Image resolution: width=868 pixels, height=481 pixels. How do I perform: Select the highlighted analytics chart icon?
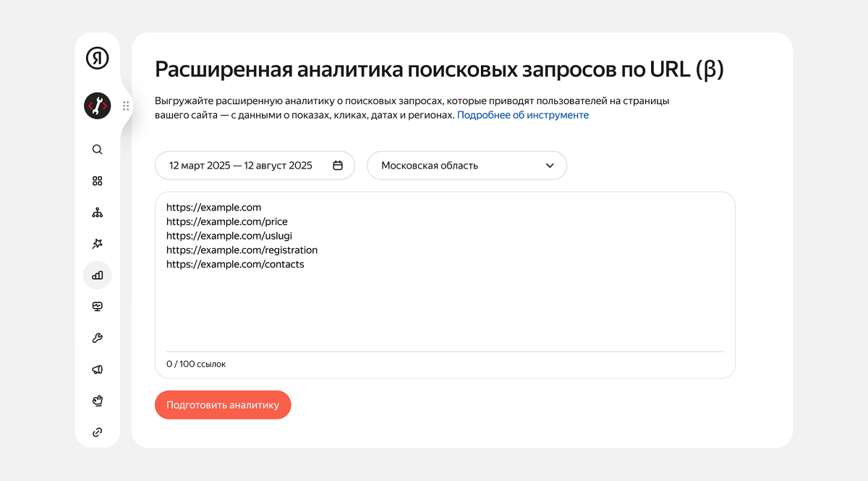[x=97, y=275]
